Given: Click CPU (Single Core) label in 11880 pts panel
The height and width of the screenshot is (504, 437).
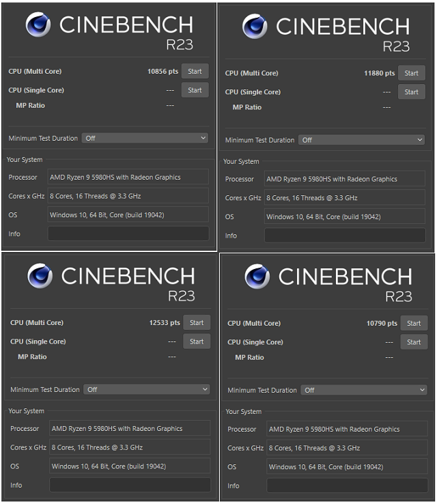Looking at the screenshot, I should coord(253,92).
